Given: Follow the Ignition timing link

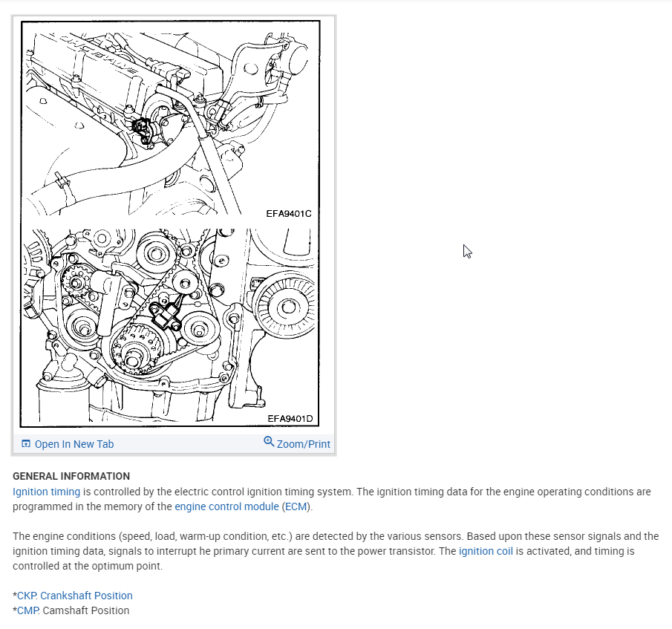Looking at the screenshot, I should pyautogui.click(x=46, y=492).
